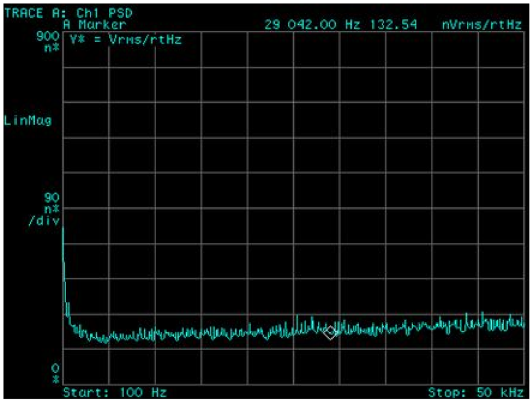Click the A Marker label
The height and width of the screenshot is (401, 532).
click(x=94, y=24)
